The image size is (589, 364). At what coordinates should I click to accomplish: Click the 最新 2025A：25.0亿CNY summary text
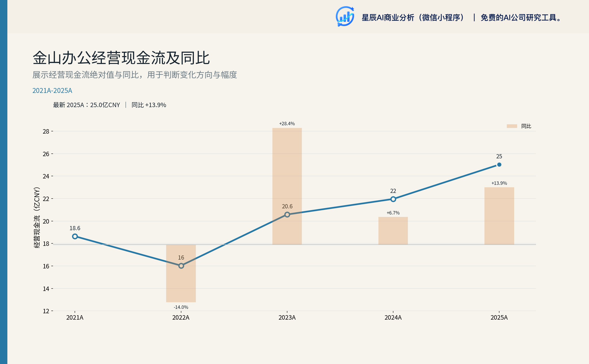[86, 105]
